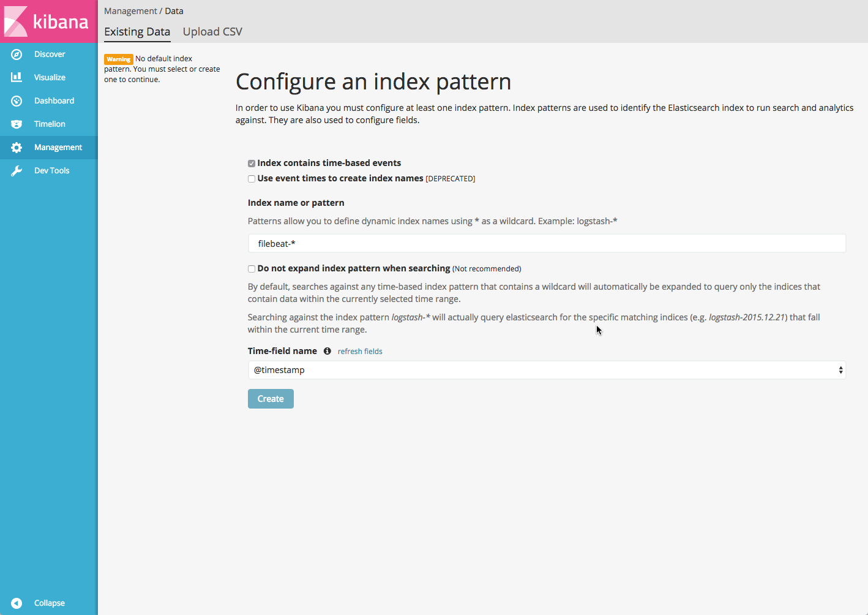The width and height of the screenshot is (868, 615).
Task: Switch to the Existing Data tab
Action: [137, 32]
